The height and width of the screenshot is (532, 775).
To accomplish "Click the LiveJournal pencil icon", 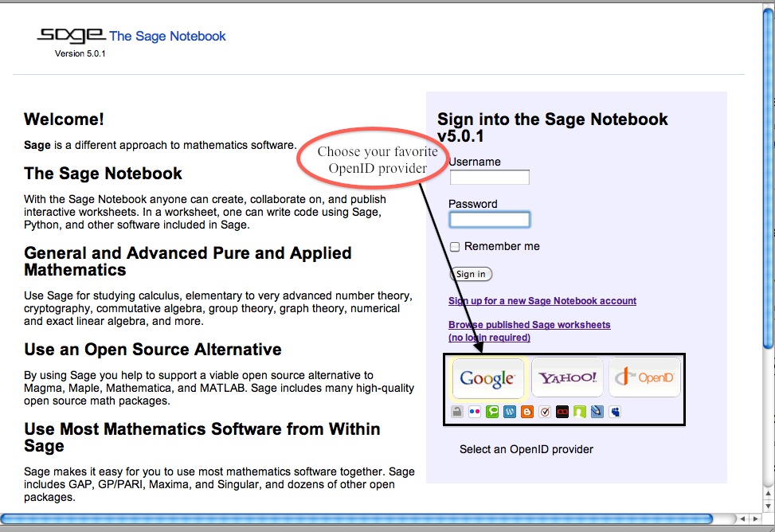I will tap(597, 412).
